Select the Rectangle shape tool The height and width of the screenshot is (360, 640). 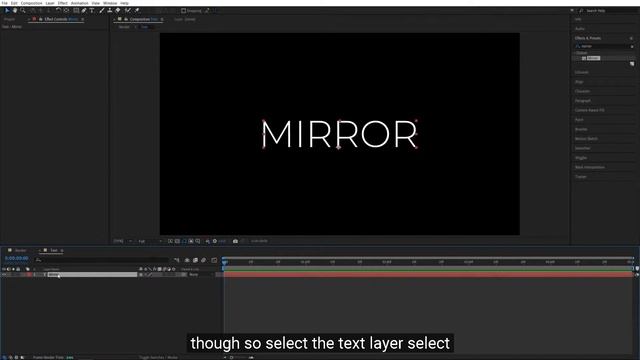pos(76,11)
